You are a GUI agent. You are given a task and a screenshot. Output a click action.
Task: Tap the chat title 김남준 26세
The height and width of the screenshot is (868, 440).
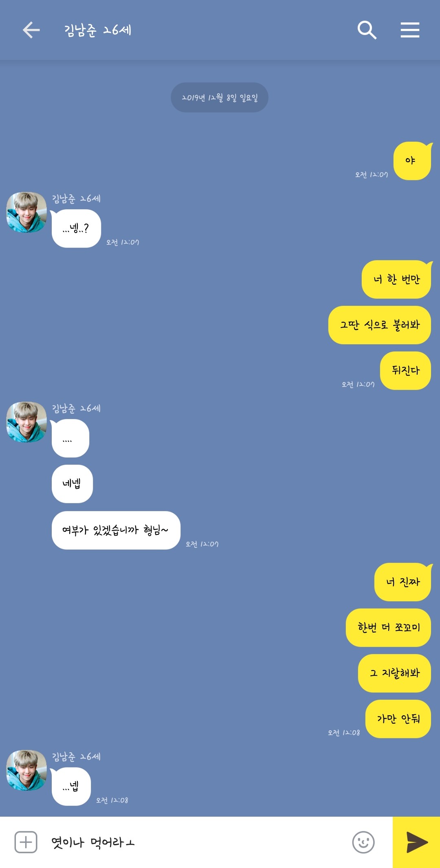98,30
